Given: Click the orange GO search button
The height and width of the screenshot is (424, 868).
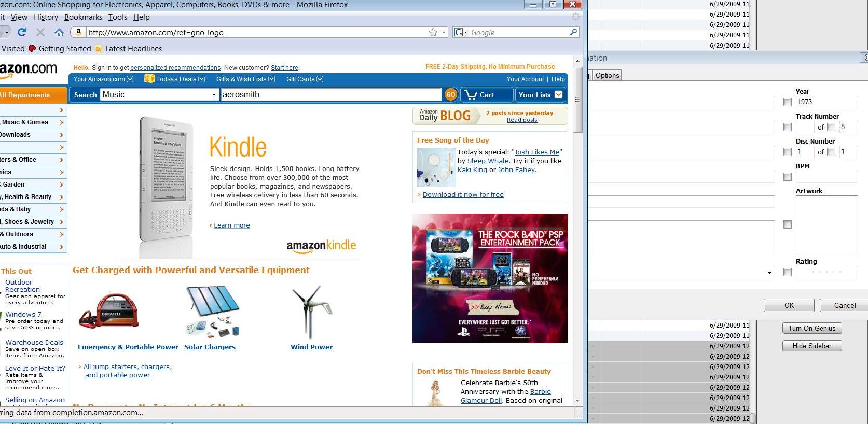Looking at the screenshot, I should [x=450, y=95].
